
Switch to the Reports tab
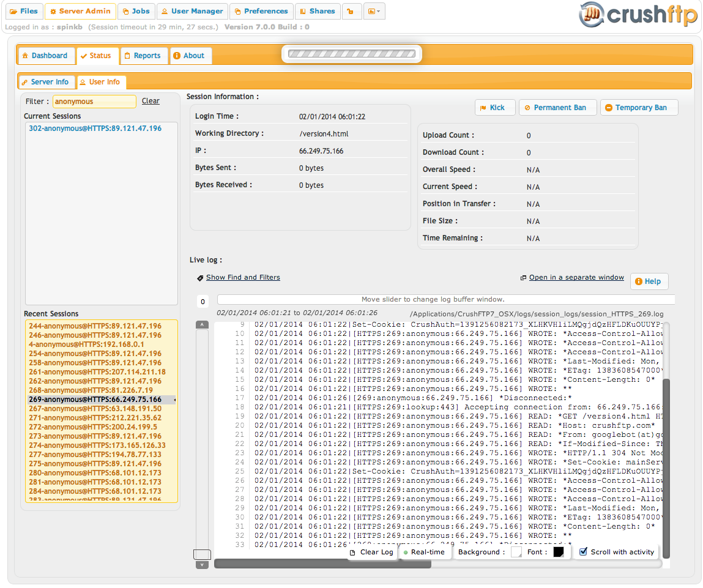[144, 55]
